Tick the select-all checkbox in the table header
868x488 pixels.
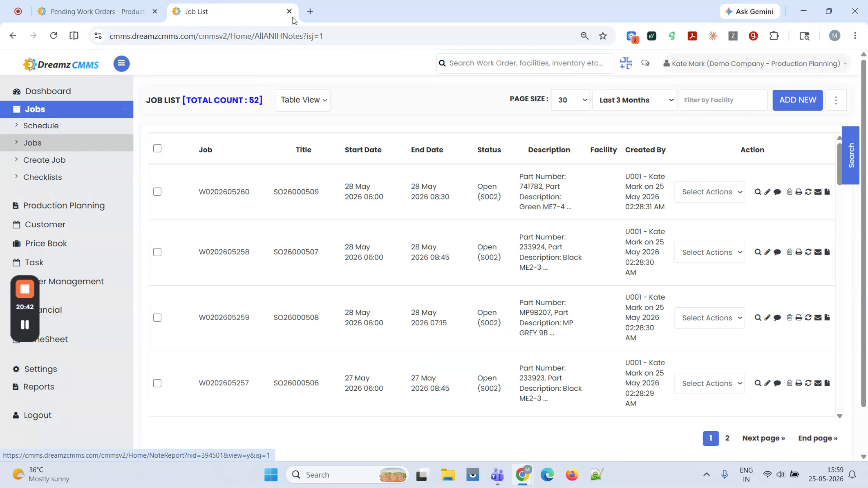click(157, 149)
